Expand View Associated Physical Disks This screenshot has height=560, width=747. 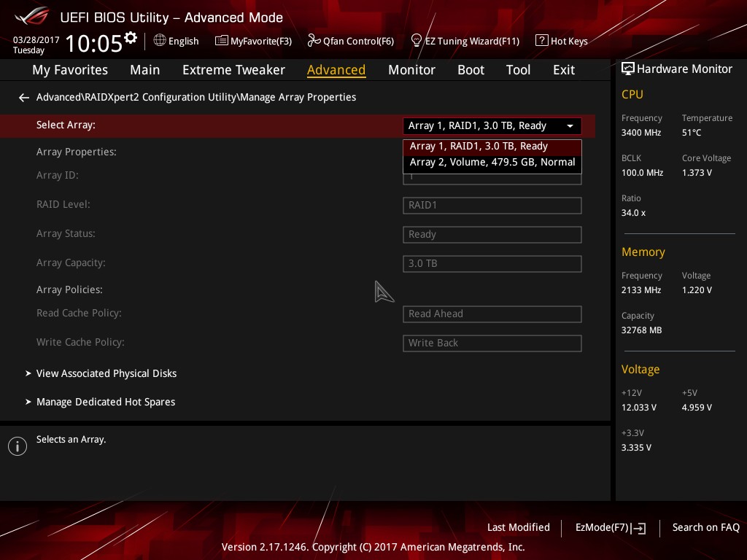tap(107, 373)
